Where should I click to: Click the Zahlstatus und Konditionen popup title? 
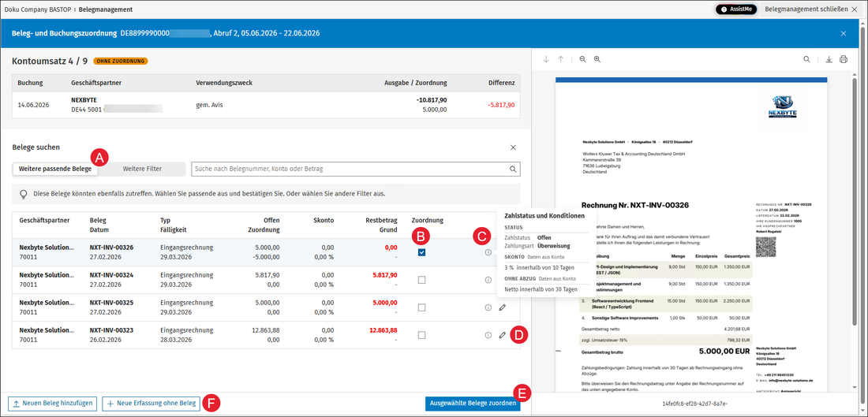[543, 215]
